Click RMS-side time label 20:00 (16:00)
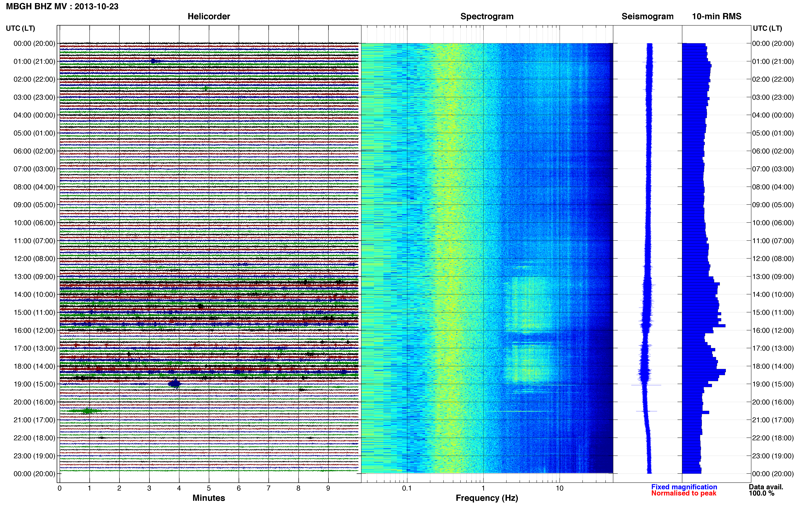This screenshot has height=508, width=812. click(x=773, y=402)
